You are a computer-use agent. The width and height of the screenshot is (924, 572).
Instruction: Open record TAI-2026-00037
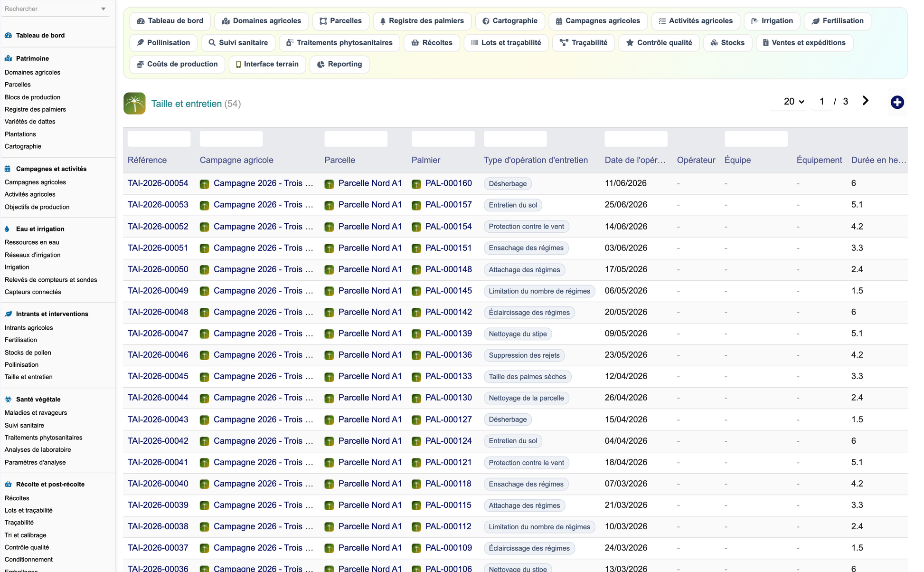point(158,548)
